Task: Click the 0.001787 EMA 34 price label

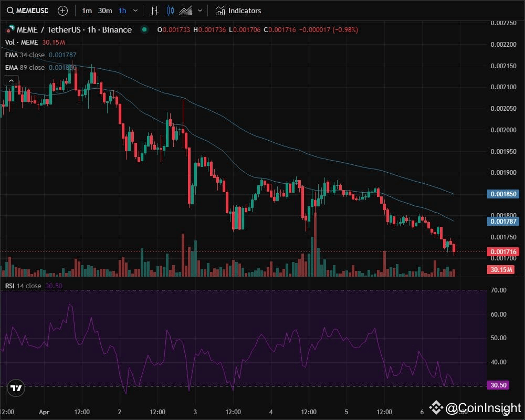Action: point(503,222)
